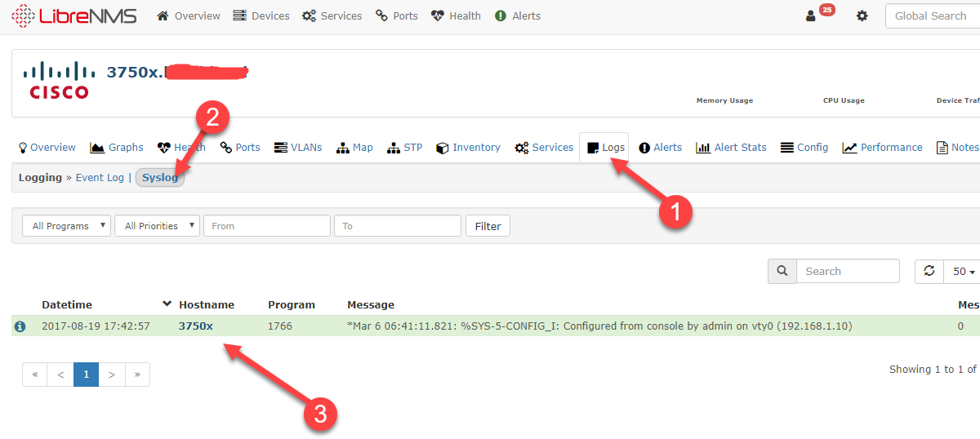Click the refresh icon beside page size
This screenshot has width=980, height=439.
929,271
